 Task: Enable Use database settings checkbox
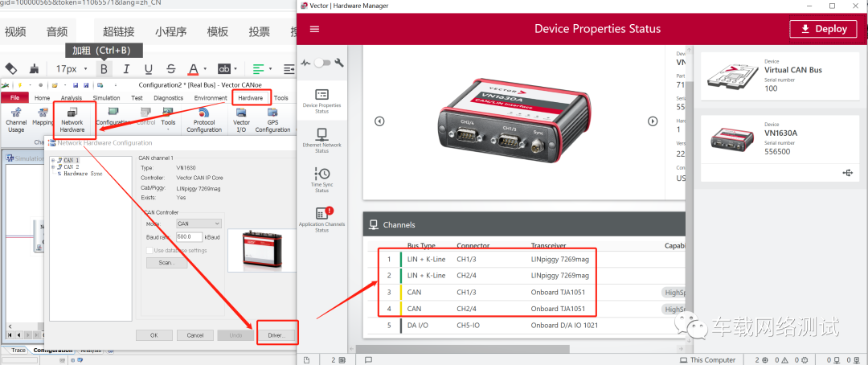pos(149,250)
